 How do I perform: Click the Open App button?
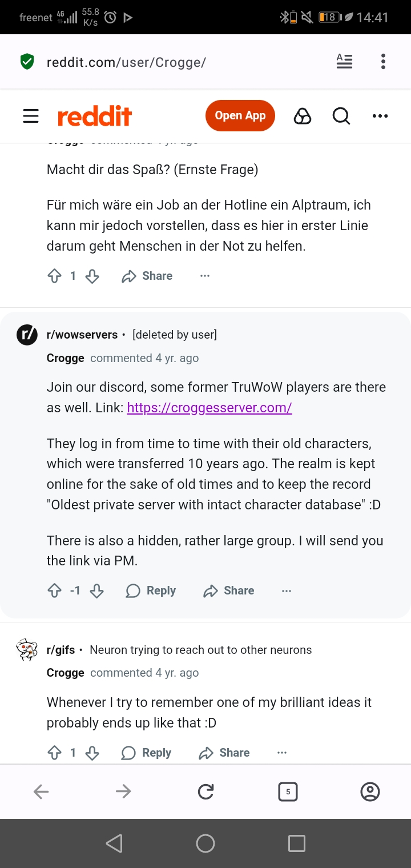coord(240,115)
